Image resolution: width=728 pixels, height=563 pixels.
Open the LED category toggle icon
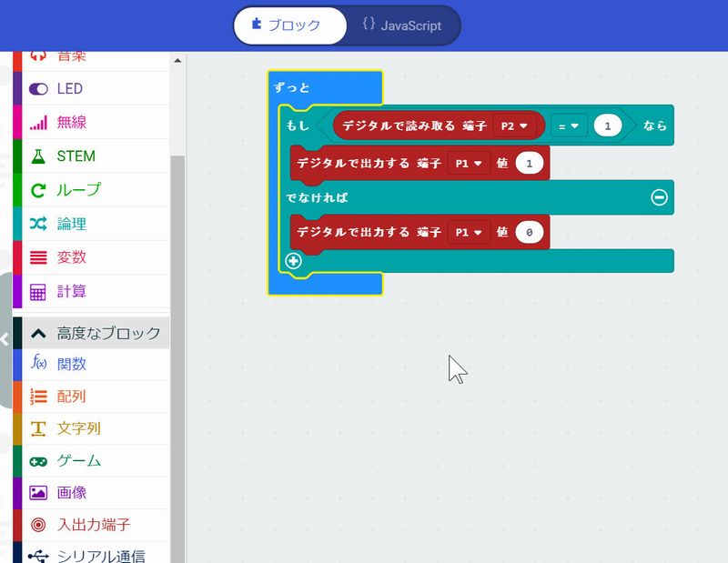pos(38,89)
